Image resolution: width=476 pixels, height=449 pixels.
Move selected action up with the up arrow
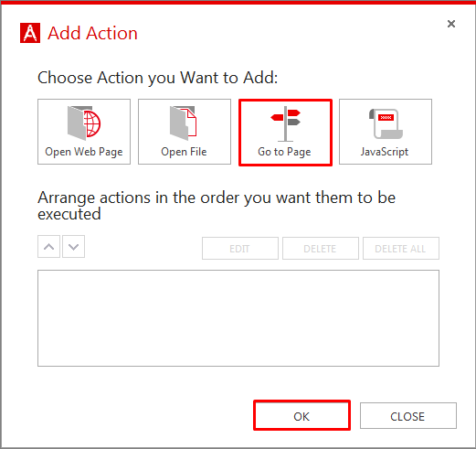click(48, 247)
